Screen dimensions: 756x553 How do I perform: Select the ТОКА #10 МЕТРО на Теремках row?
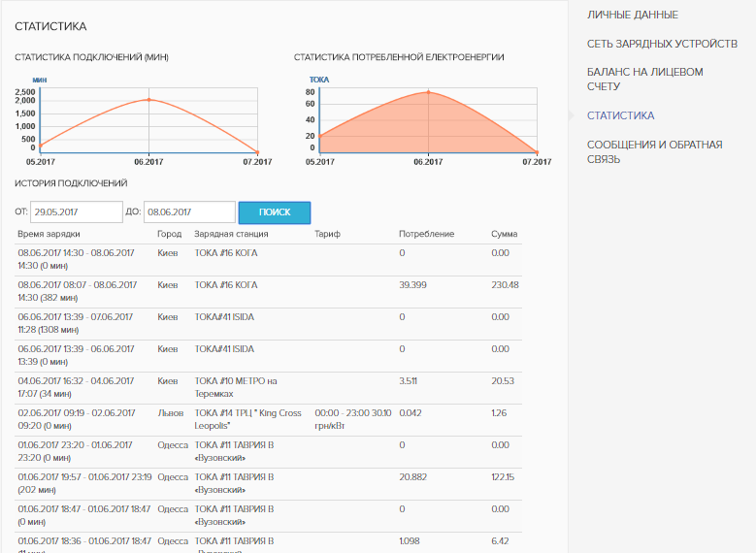click(236, 387)
